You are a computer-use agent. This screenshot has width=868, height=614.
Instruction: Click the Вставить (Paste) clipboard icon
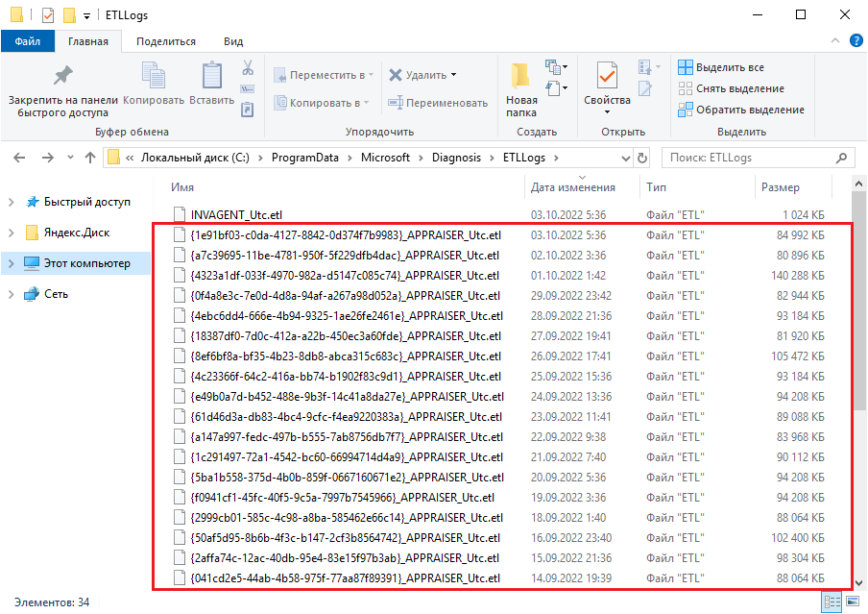[x=211, y=75]
